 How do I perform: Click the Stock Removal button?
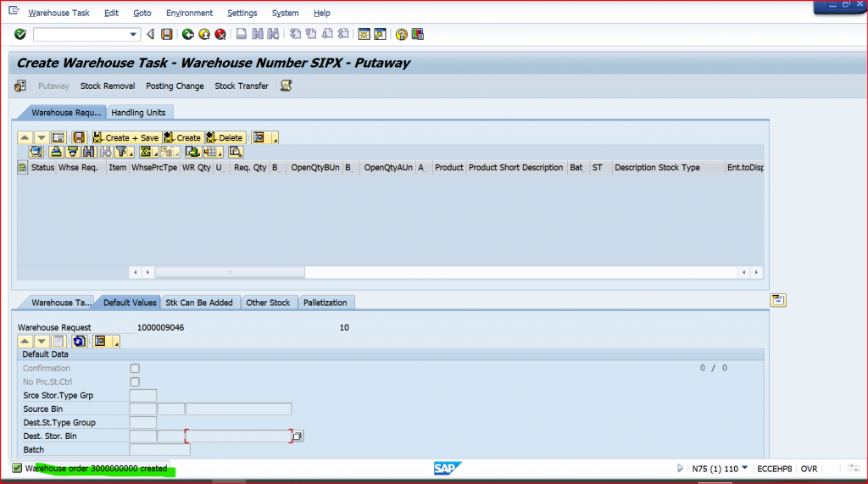tap(108, 86)
